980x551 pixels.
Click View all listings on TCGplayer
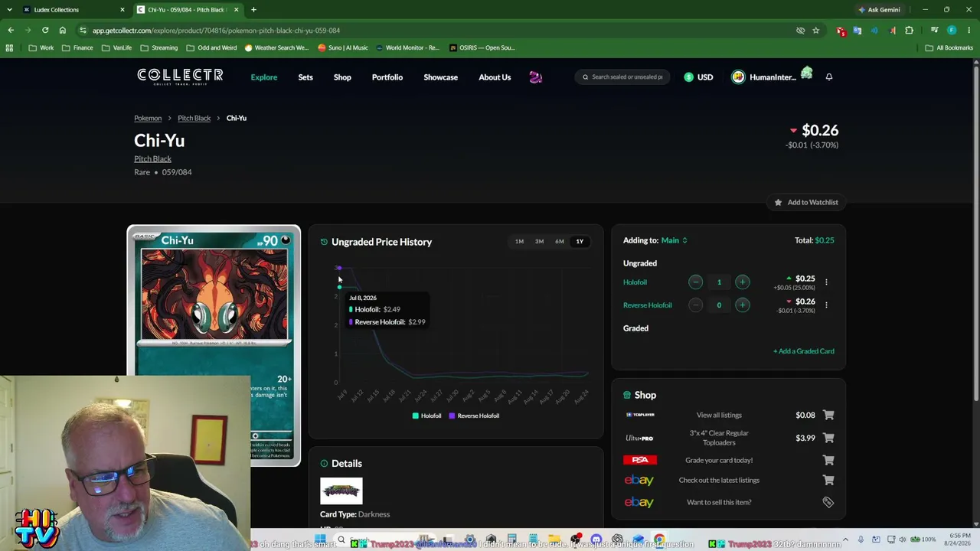[719, 415]
